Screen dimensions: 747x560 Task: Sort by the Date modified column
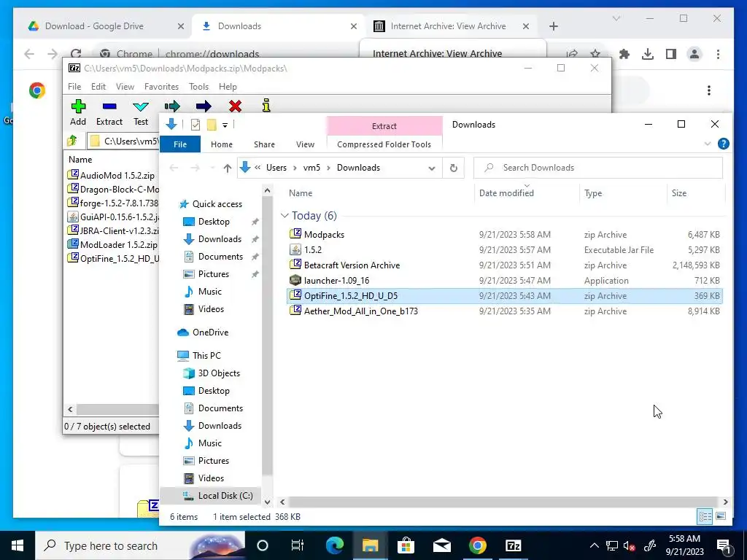(x=527, y=192)
